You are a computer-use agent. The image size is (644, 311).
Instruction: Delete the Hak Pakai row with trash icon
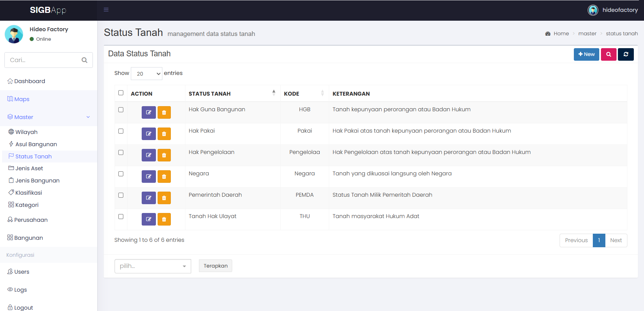click(164, 134)
